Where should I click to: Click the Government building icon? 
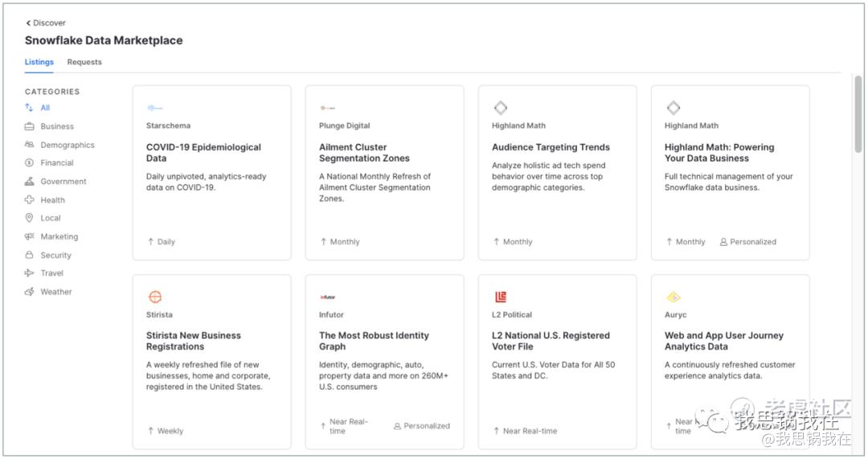(30, 181)
